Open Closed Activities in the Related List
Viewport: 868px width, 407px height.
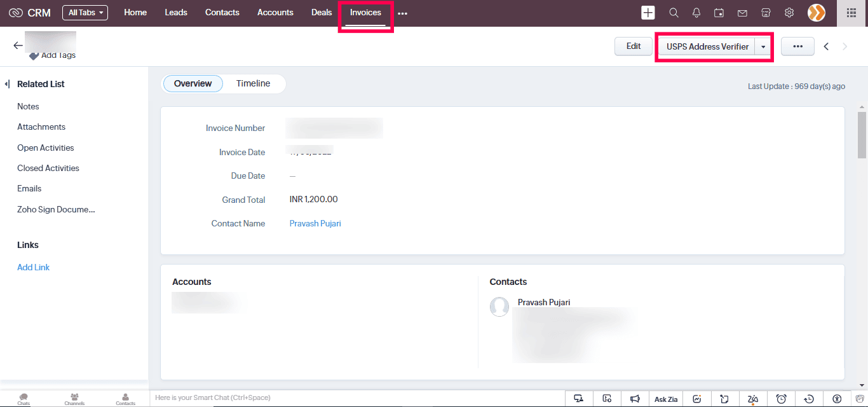pos(48,169)
